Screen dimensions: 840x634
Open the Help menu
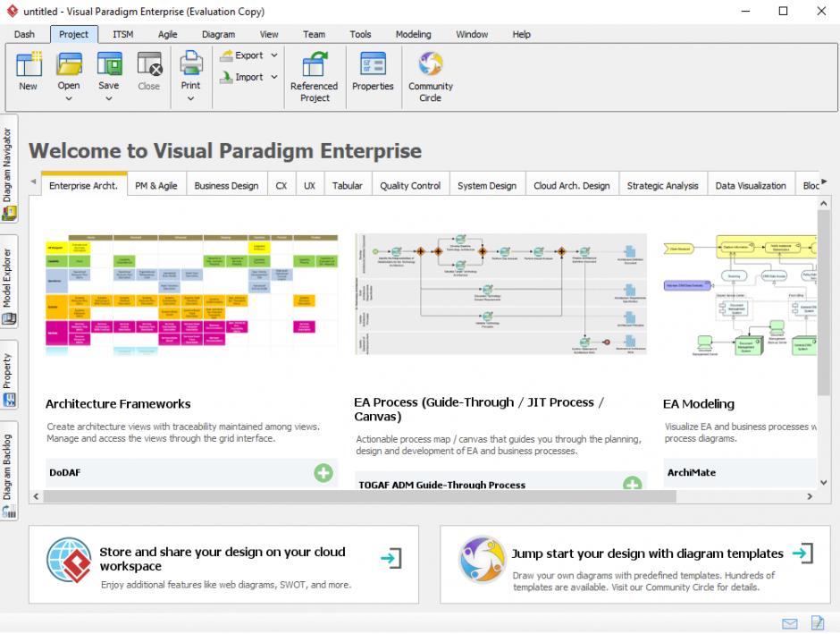(521, 34)
